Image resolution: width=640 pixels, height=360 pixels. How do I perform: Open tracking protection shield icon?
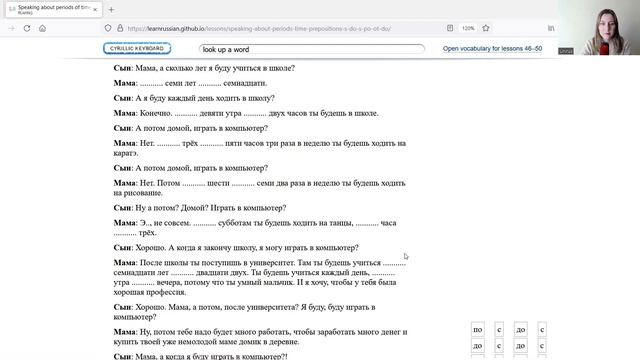click(x=108, y=28)
